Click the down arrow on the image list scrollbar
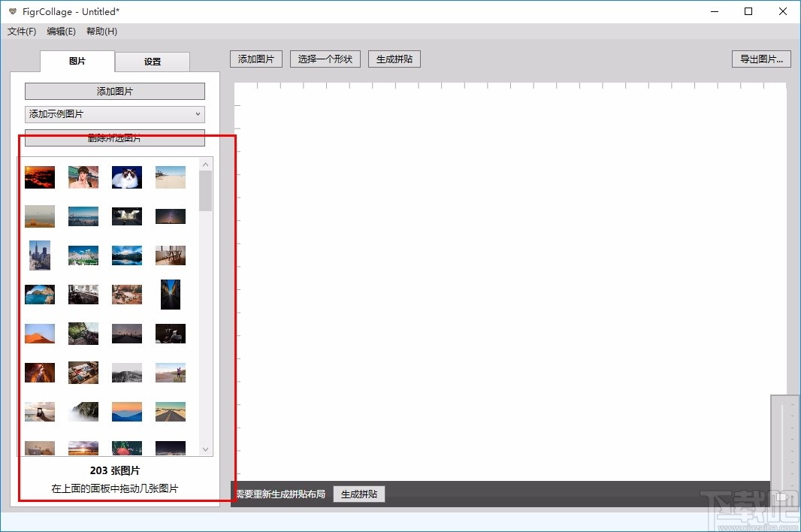 [205, 449]
